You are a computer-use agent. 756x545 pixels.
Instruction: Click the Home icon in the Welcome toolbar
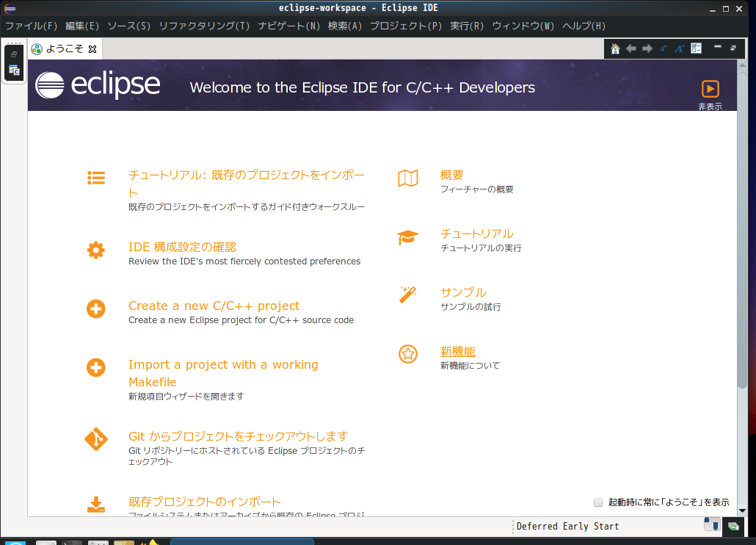click(615, 48)
